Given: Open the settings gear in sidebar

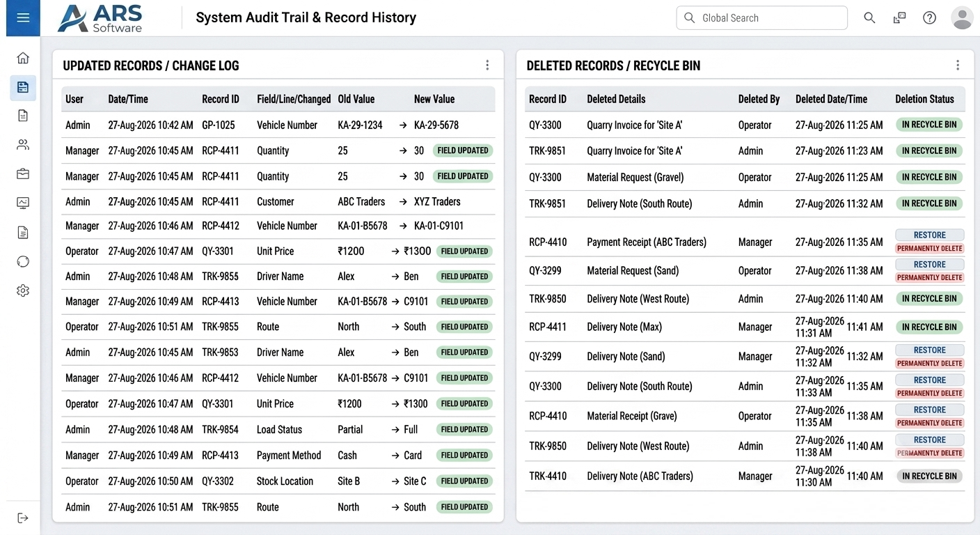Looking at the screenshot, I should coord(23,290).
